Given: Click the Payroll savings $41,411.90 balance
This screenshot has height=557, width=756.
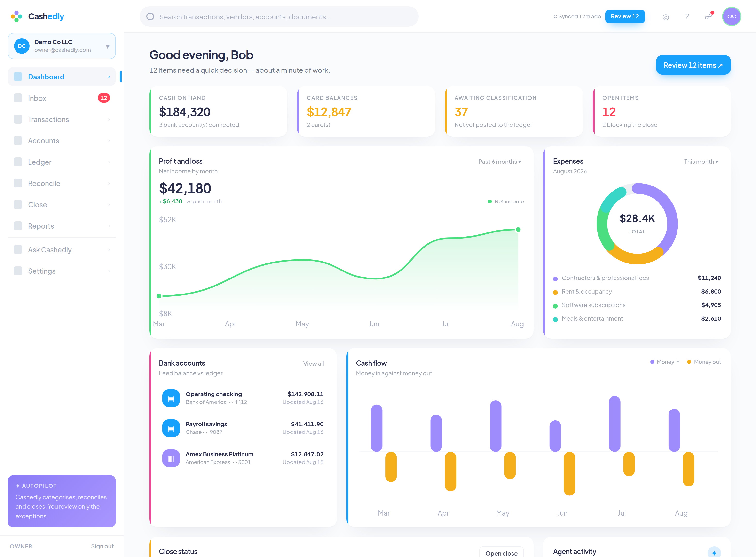Looking at the screenshot, I should [307, 424].
